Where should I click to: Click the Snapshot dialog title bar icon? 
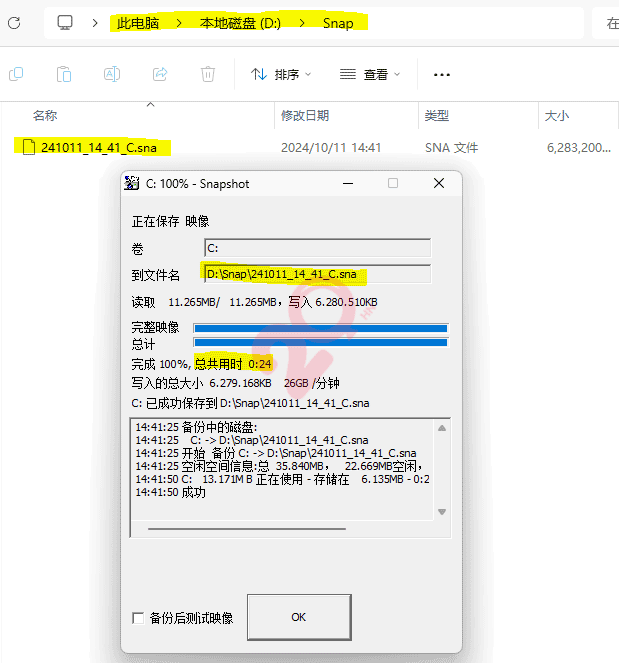[x=131, y=183]
